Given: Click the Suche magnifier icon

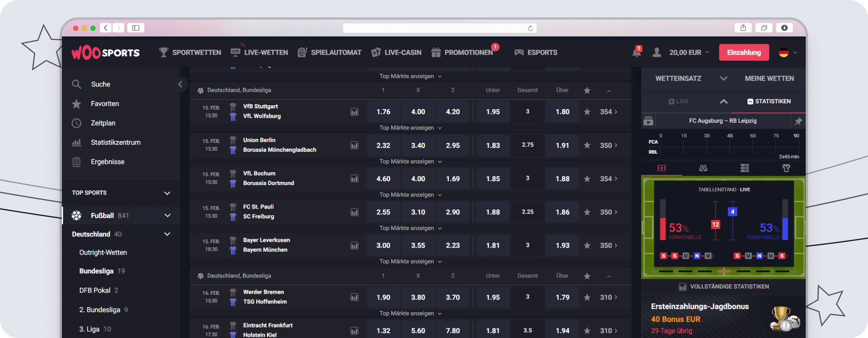Looking at the screenshot, I should click(76, 84).
